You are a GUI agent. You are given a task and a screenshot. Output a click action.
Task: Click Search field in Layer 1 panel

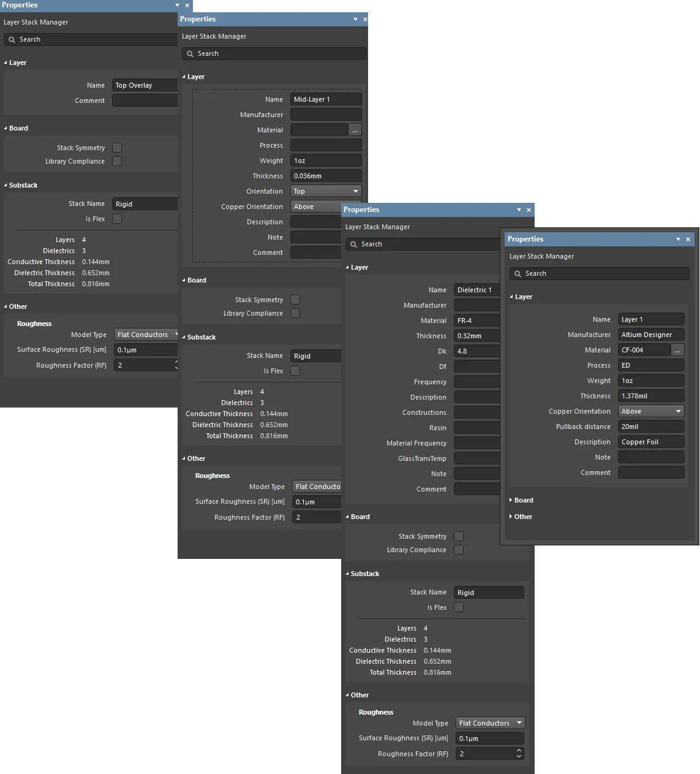click(599, 274)
